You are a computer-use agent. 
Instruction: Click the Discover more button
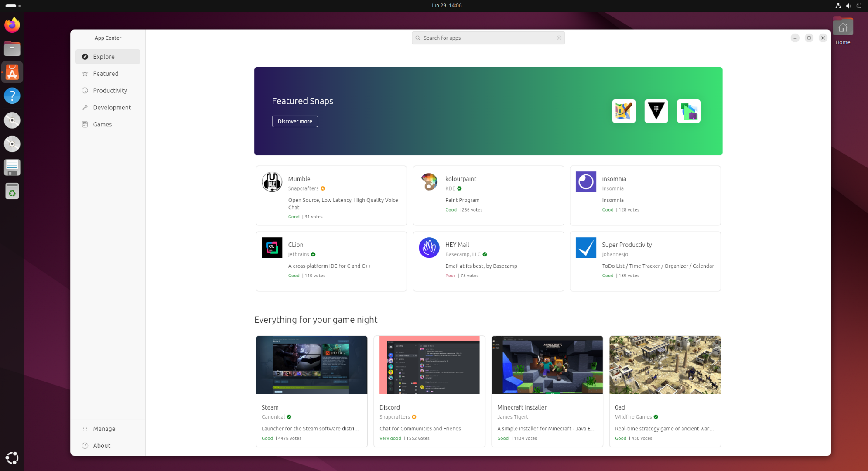(x=295, y=121)
